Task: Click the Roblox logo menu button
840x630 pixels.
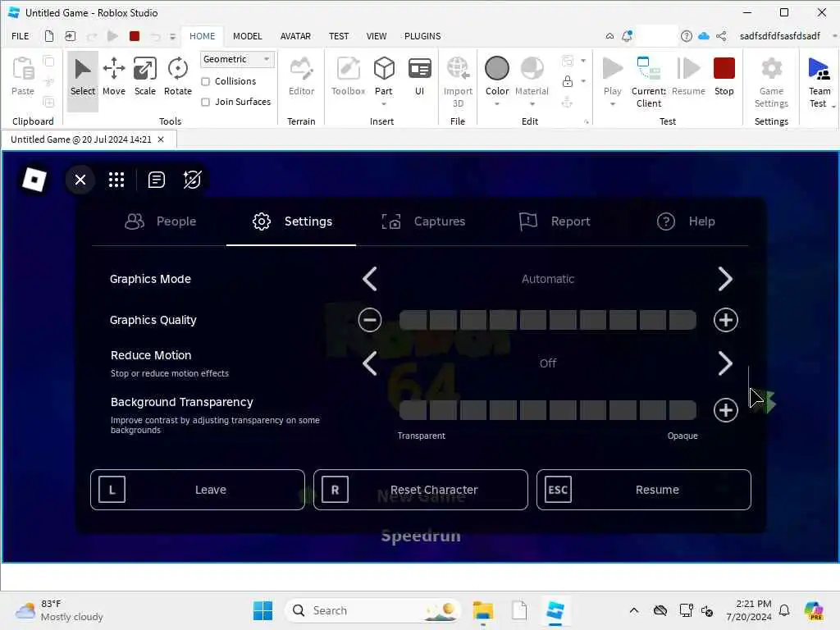Action: (34, 180)
